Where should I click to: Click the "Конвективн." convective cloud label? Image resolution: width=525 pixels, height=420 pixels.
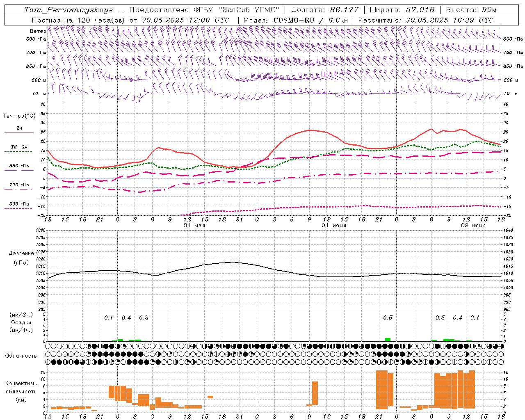pos(21,383)
